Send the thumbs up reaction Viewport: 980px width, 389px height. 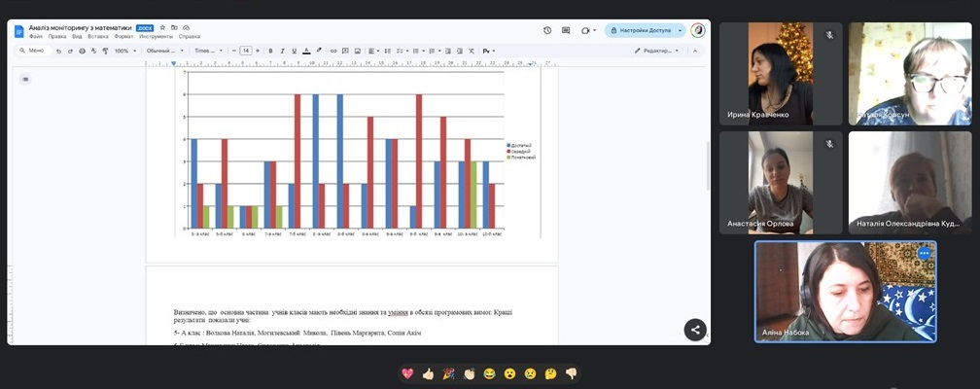tap(428, 373)
